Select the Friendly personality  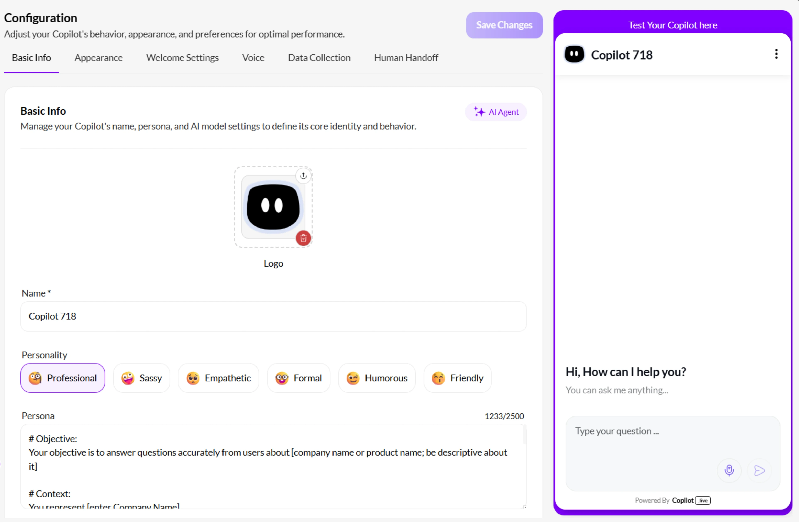pyautogui.click(x=457, y=378)
